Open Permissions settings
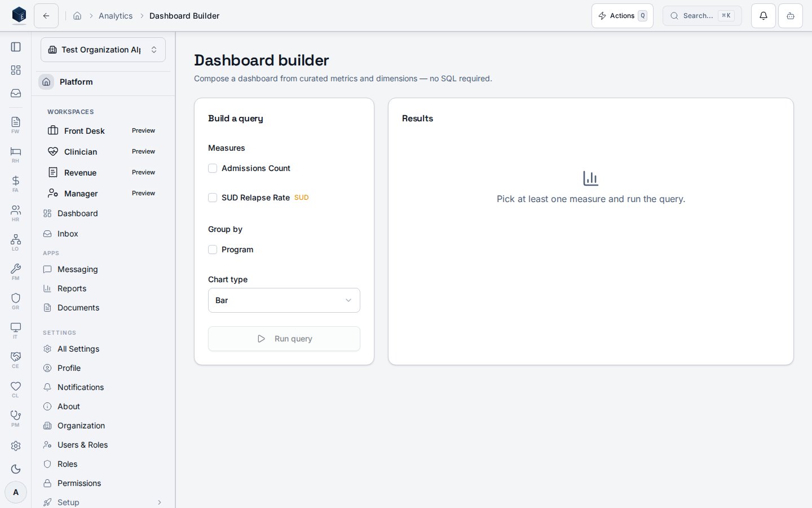The width and height of the screenshot is (812, 508). (x=103, y=483)
